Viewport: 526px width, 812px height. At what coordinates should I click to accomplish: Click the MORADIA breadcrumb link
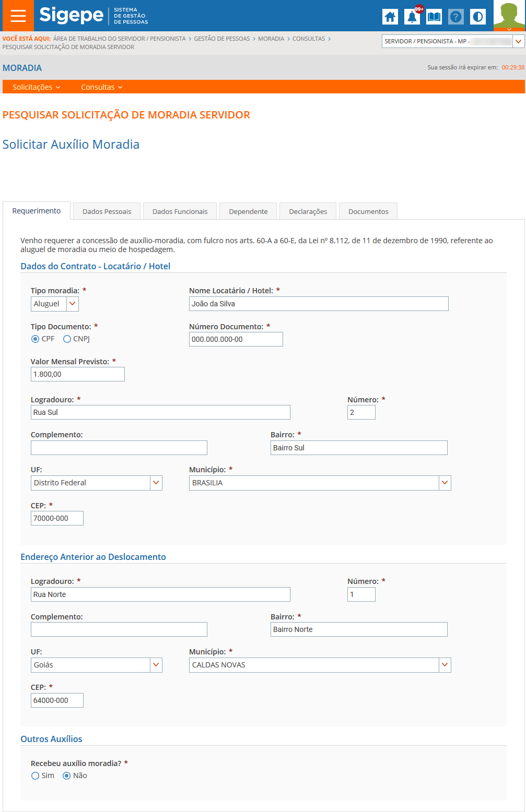coord(271,39)
